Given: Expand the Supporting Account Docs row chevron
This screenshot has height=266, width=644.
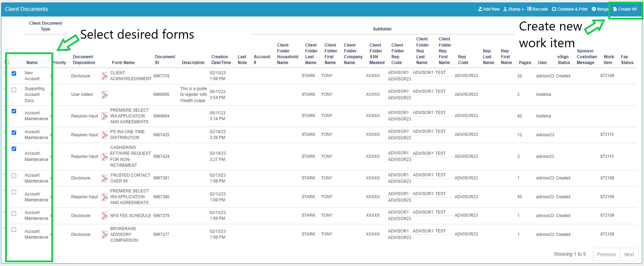Looking at the screenshot, I should 5,89.
